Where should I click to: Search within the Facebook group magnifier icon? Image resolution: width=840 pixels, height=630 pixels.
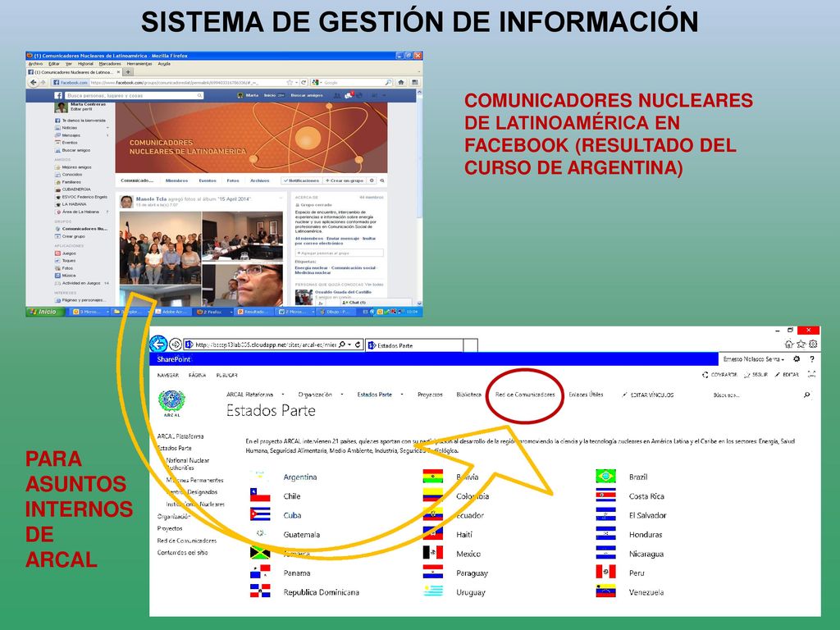pos(382,180)
